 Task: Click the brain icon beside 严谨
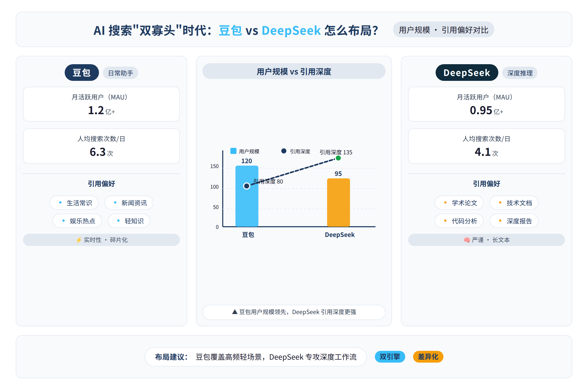pos(467,240)
